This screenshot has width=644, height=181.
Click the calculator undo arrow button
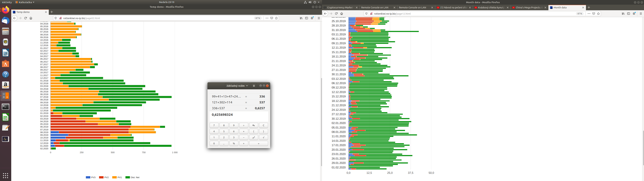254,126
